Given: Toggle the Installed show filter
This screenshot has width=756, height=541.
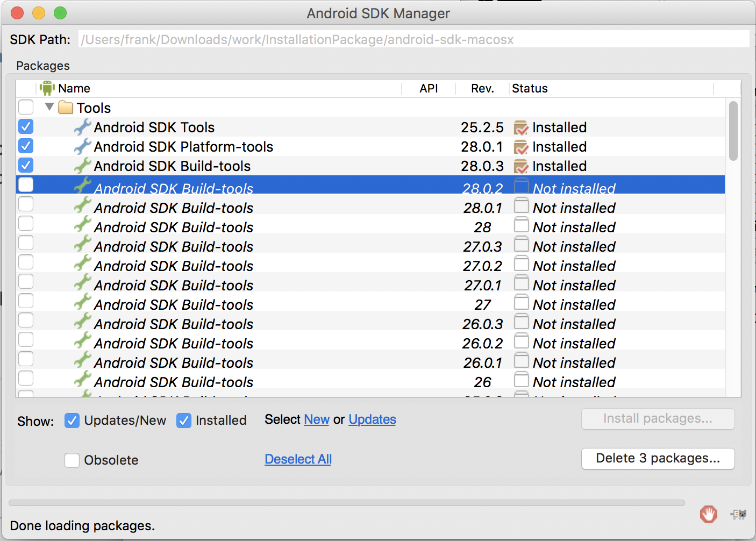Looking at the screenshot, I should (184, 421).
